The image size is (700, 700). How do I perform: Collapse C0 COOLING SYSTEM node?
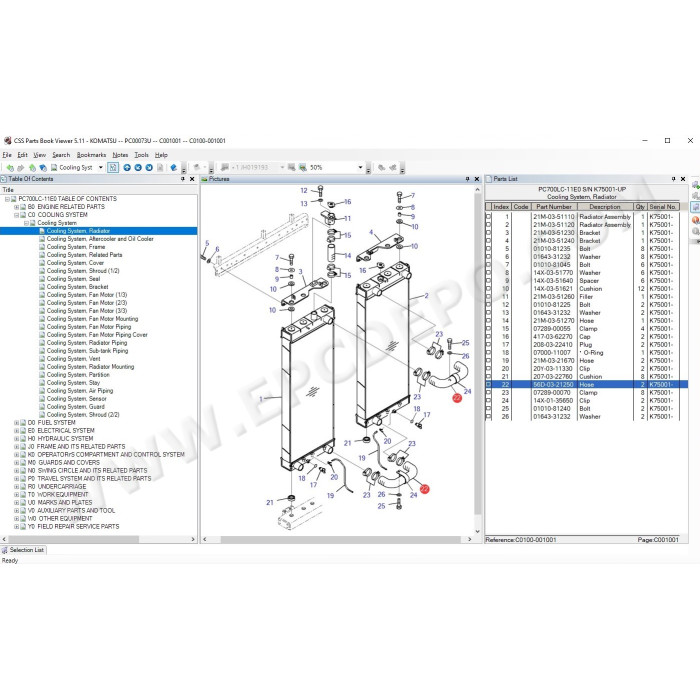tap(17, 215)
